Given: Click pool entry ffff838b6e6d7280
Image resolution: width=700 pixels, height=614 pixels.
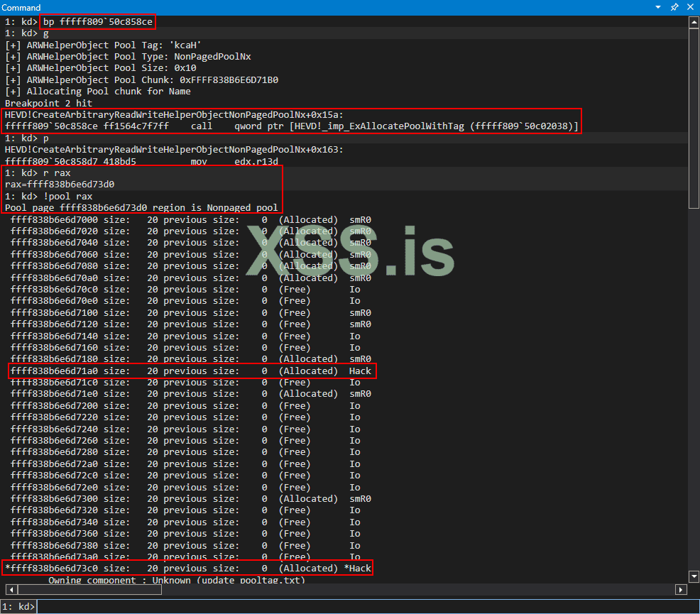Looking at the screenshot, I should [x=185, y=452].
